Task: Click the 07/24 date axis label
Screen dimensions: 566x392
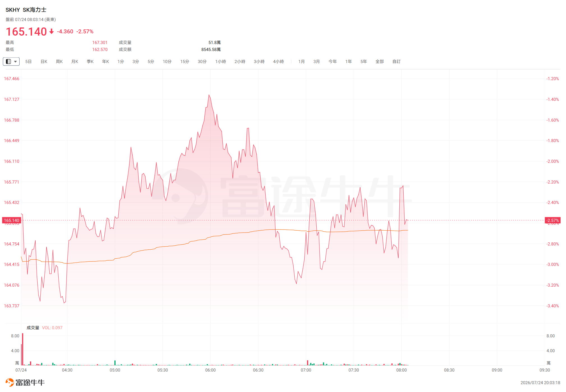Action: pos(21,370)
